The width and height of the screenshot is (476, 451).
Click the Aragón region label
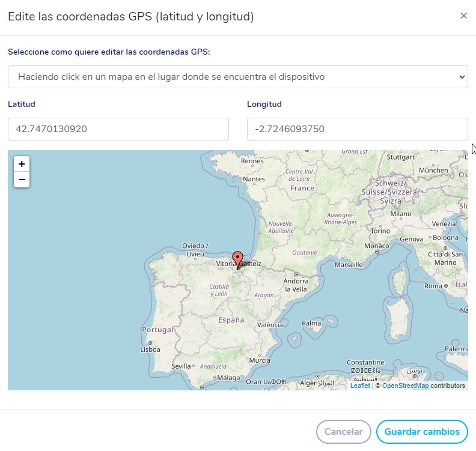[264, 295]
